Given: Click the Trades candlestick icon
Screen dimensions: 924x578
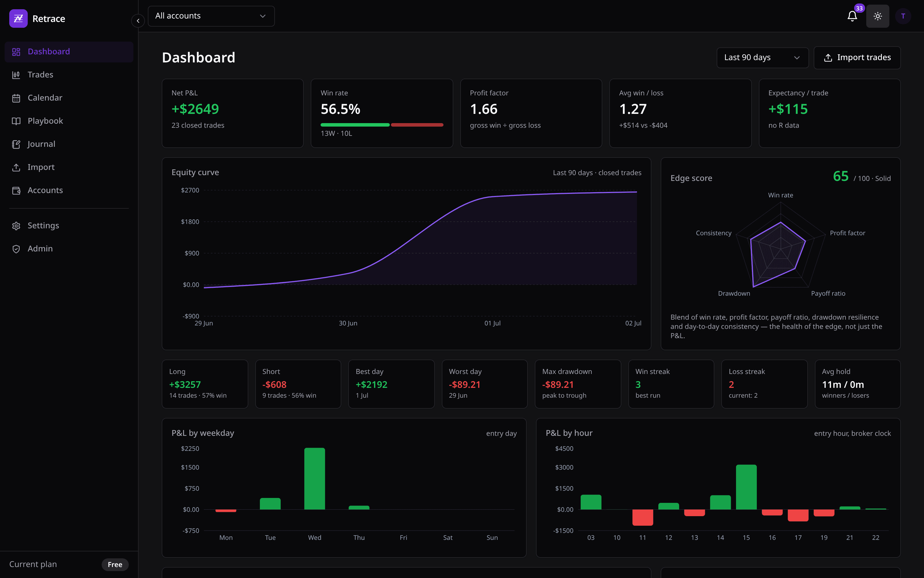Looking at the screenshot, I should click(16, 75).
